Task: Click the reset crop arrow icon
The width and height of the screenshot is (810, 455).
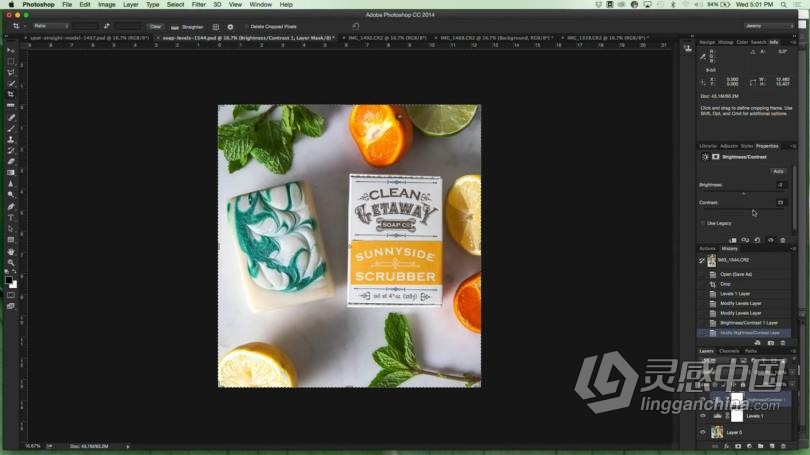Action: 355,26
